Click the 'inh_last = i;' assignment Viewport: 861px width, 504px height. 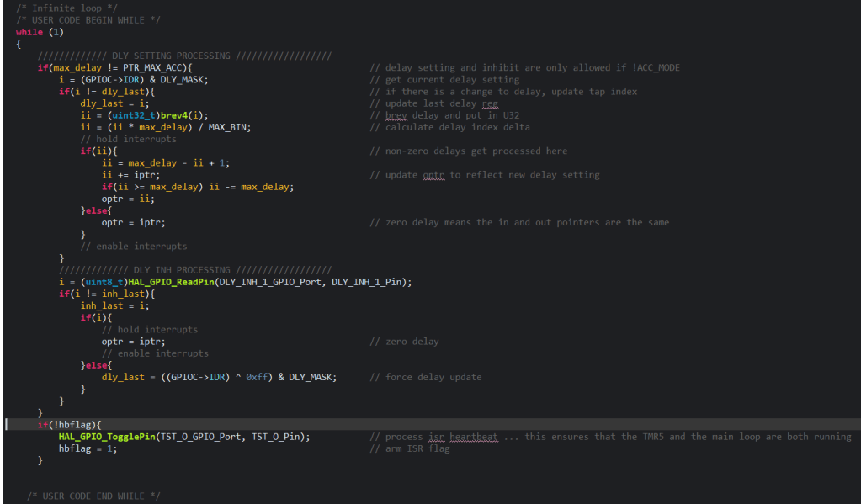(114, 305)
